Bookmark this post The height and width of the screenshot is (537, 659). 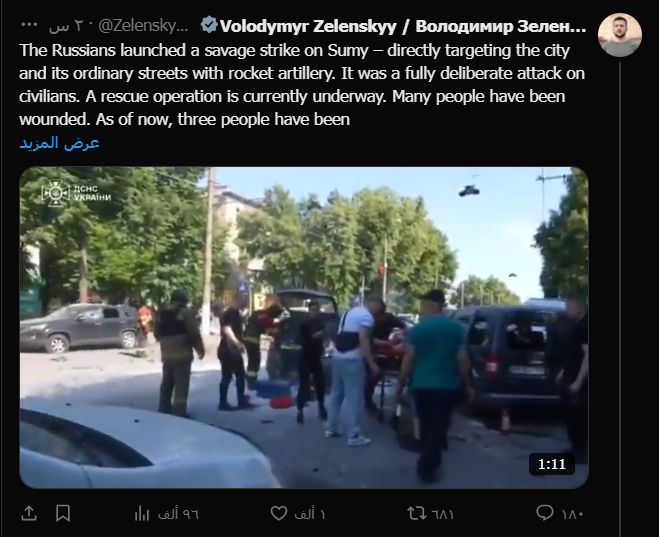click(63, 513)
